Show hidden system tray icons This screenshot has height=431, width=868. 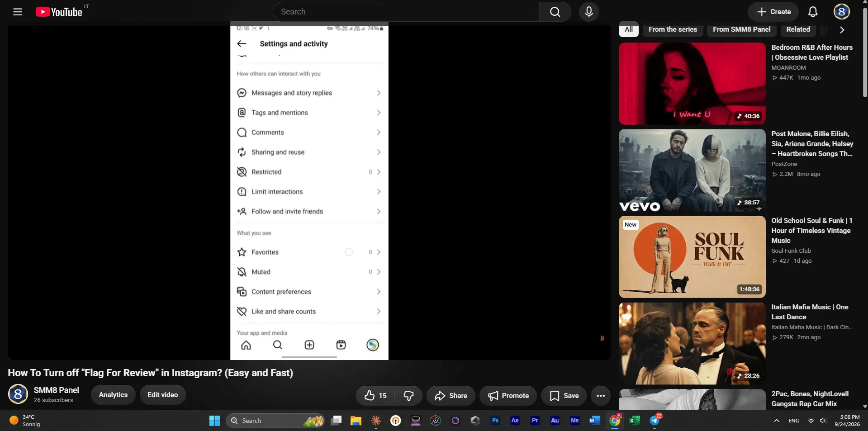coord(777,421)
